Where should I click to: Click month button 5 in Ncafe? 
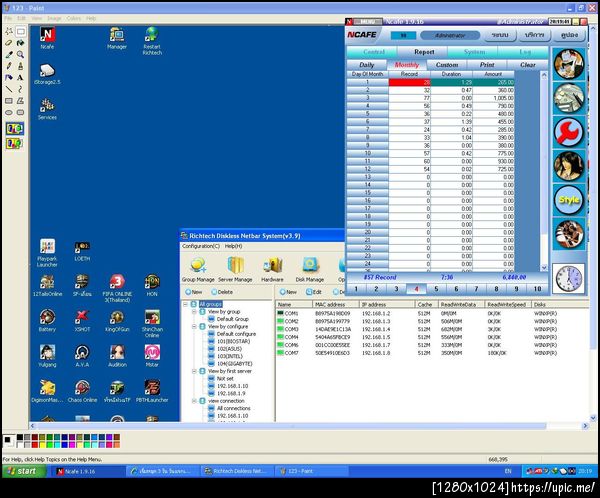tap(436, 289)
